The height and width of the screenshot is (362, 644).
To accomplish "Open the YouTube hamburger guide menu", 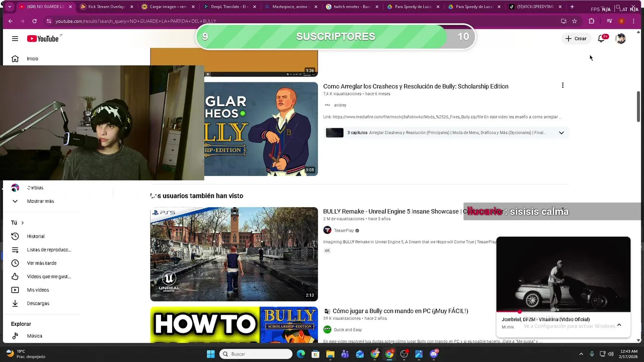I will pos(15,39).
